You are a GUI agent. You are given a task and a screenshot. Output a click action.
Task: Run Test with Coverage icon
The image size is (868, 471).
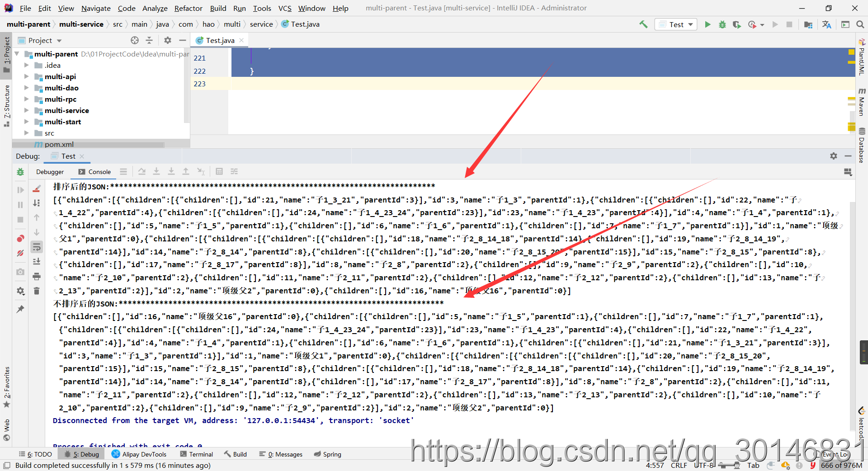[737, 24]
